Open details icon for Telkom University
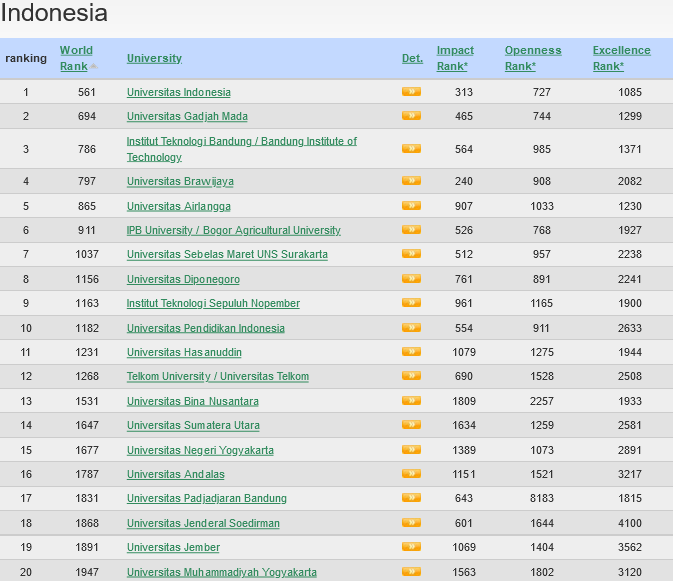 coord(411,375)
